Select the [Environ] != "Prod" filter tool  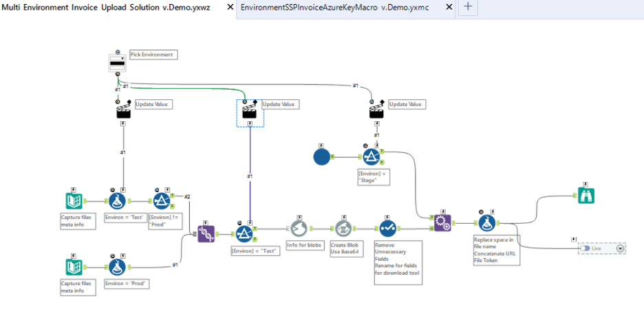click(162, 201)
